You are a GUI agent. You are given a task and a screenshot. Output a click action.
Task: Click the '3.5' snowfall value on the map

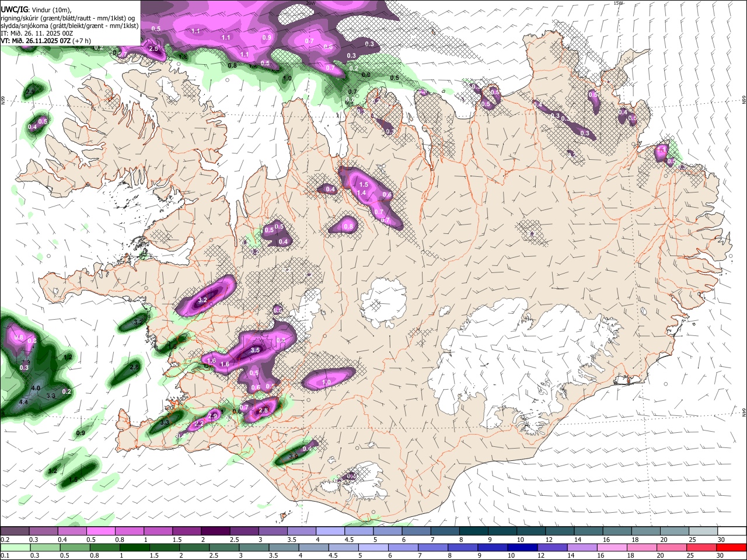[x=255, y=351]
